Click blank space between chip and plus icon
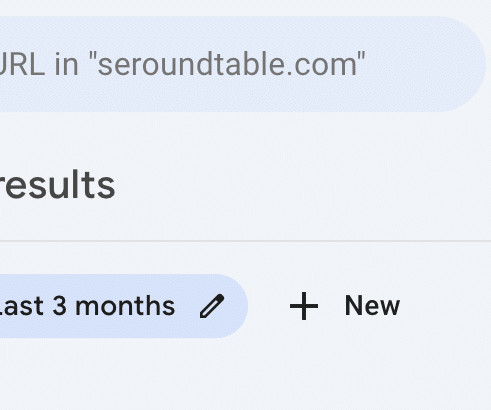This screenshot has height=410, width=491. (269, 306)
